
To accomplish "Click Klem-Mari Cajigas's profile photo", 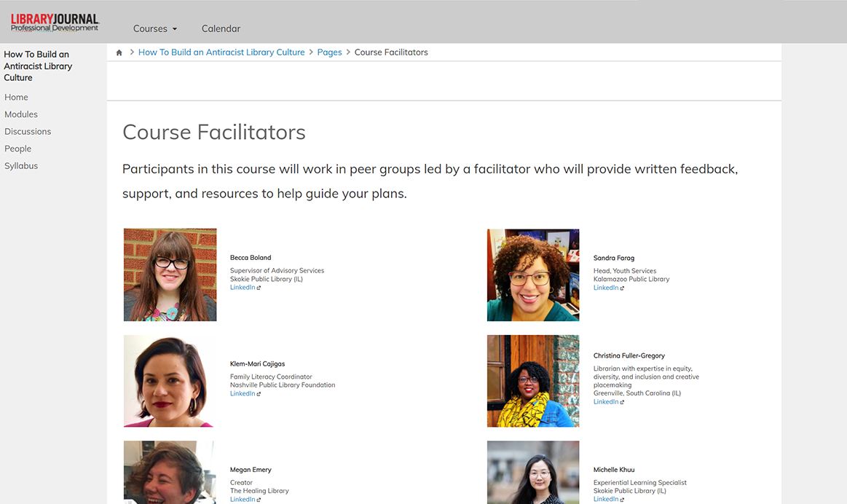I will [x=170, y=380].
